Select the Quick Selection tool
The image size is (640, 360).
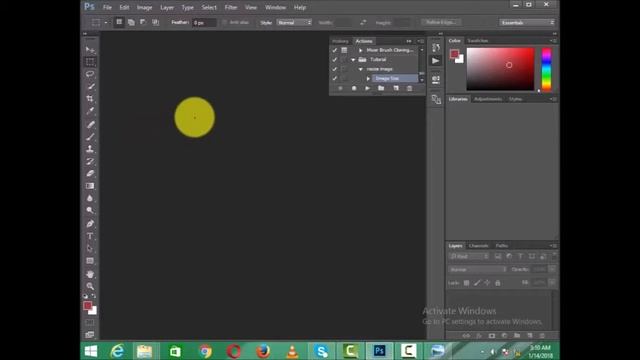pos(90,87)
